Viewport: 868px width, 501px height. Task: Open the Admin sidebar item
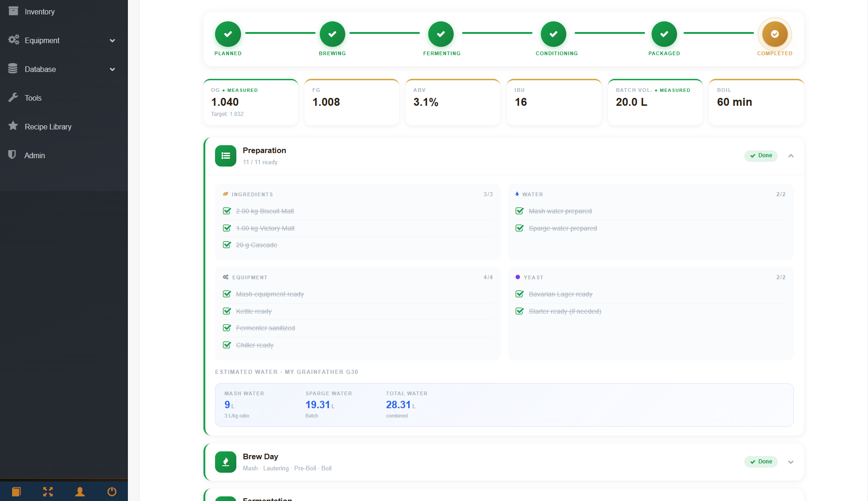point(64,155)
